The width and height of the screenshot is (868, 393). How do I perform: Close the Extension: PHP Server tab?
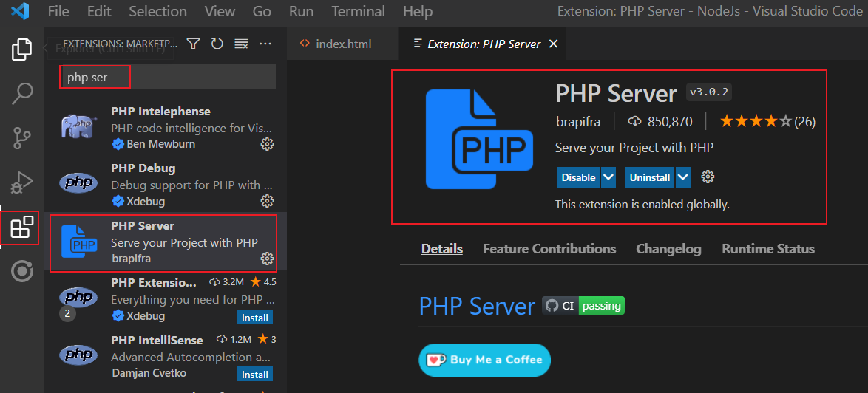point(553,44)
